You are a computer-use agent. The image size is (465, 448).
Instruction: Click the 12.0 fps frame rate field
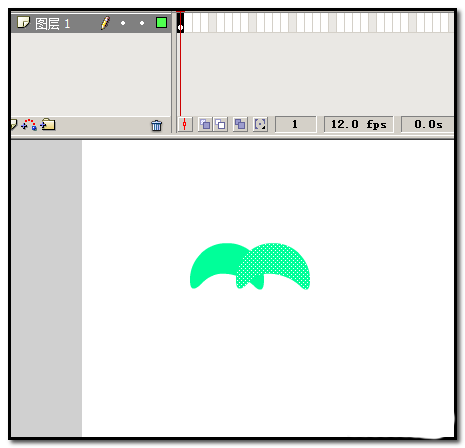click(x=359, y=124)
